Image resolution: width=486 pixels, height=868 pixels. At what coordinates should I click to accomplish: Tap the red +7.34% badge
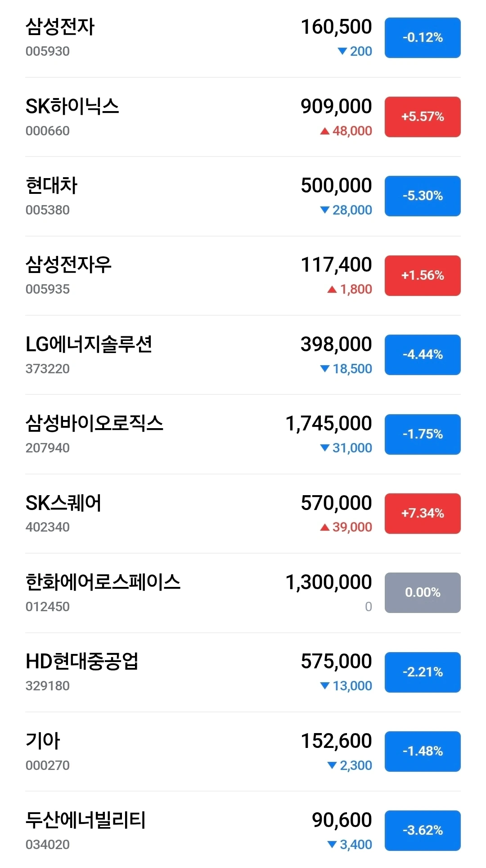[423, 514]
